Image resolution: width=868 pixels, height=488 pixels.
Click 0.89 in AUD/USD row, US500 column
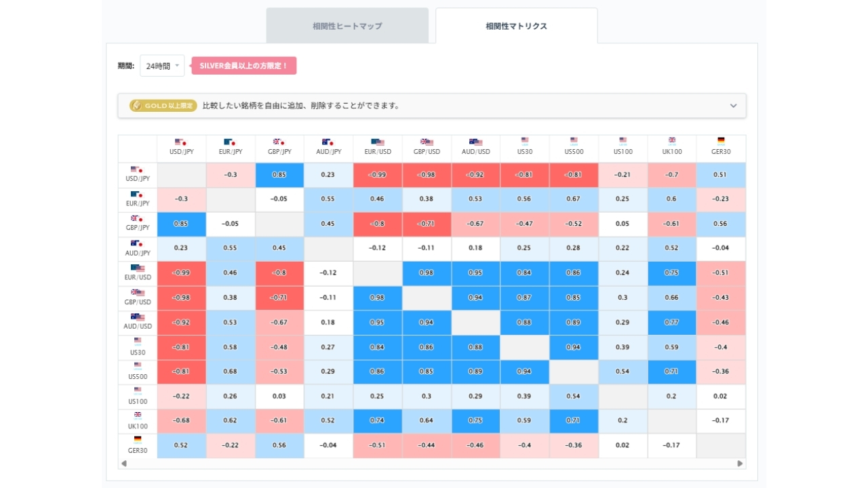(574, 323)
